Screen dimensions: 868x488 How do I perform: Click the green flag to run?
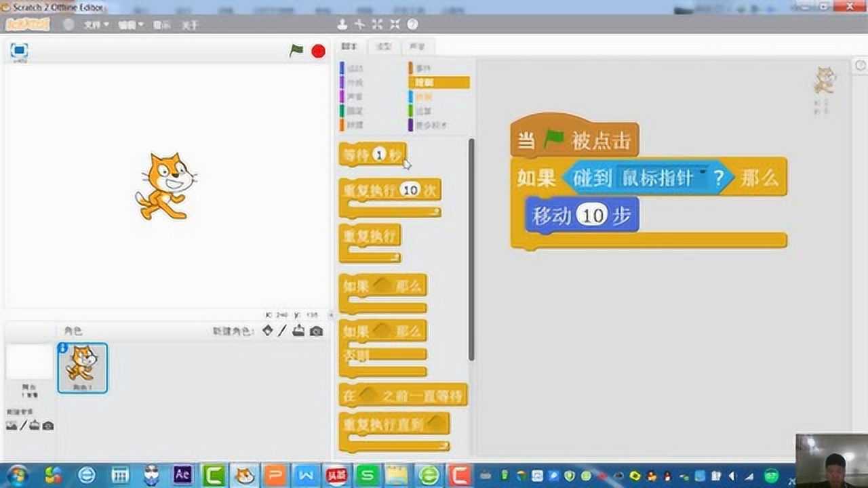click(x=296, y=50)
